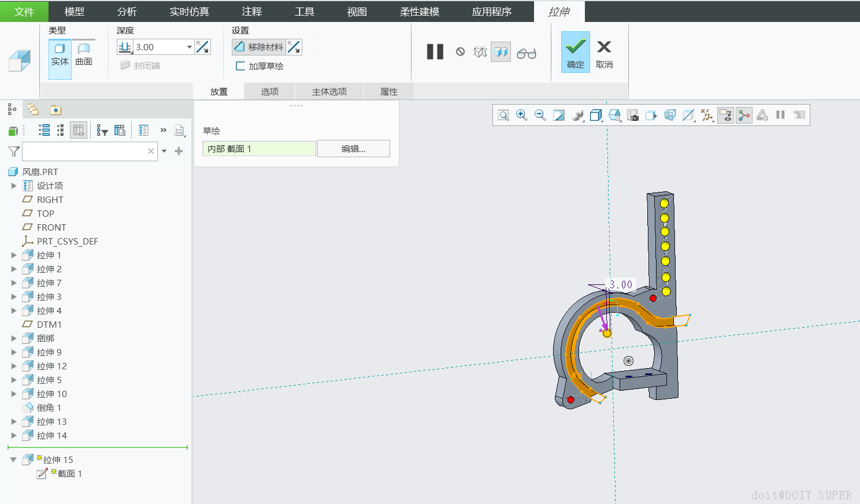Pause the feature with the pause icon

435,52
